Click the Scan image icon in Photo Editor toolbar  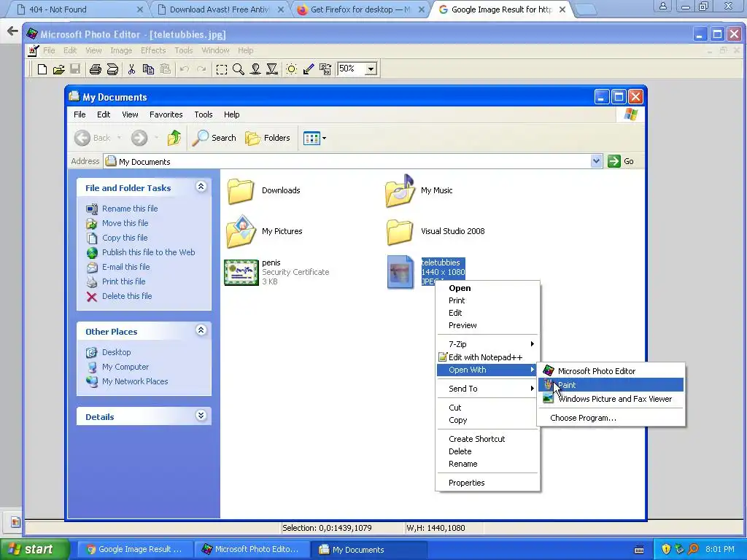point(112,69)
